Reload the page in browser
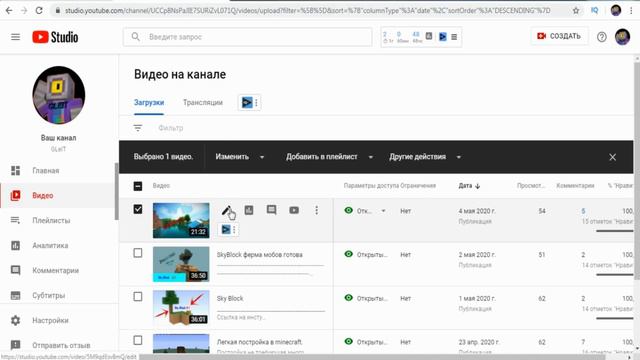640x360 pixels. click(39, 11)
